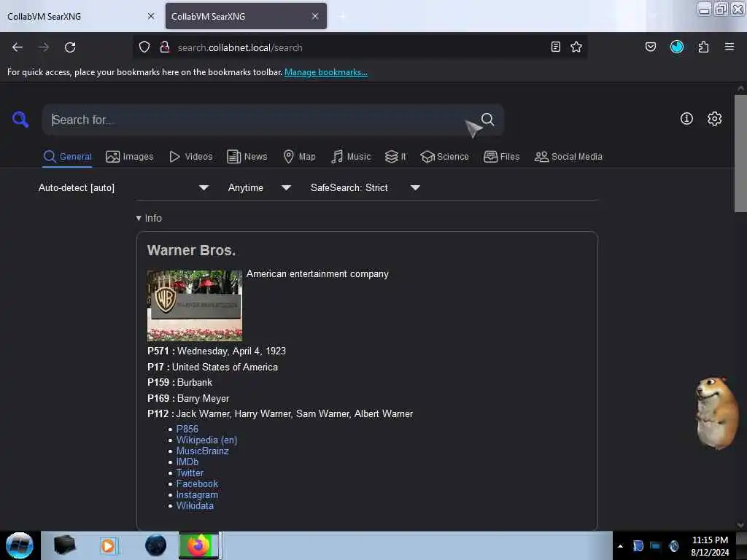Select the News search category
The image size is (747, 560).
tap(247, 157)
